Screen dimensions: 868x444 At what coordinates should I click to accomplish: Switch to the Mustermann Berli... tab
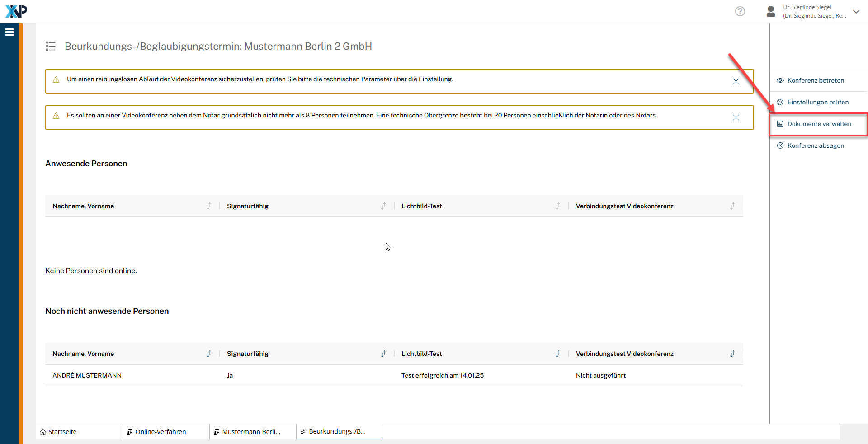[253, 432]
